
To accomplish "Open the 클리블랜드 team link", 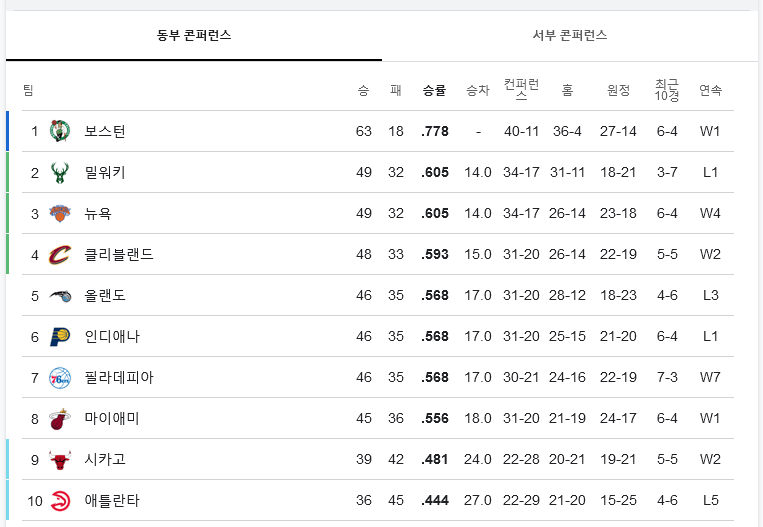I will [119, 254].
